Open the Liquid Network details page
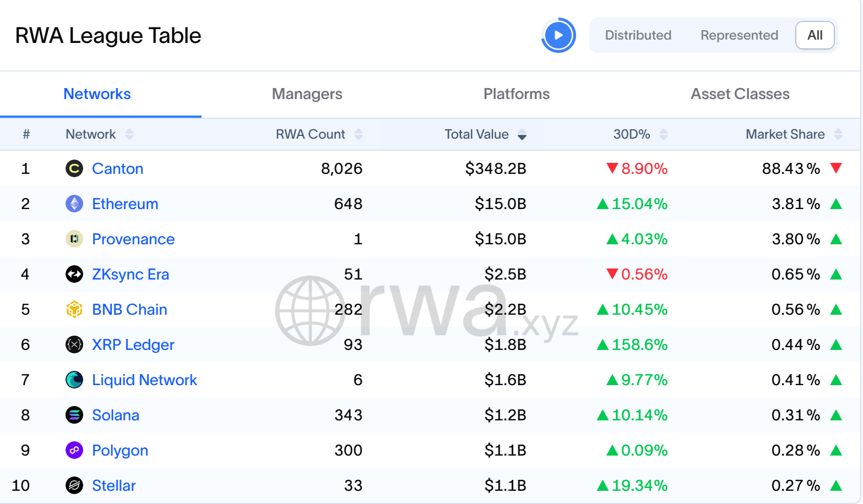Viewport: 863px width, 504px height. (144, 380)
